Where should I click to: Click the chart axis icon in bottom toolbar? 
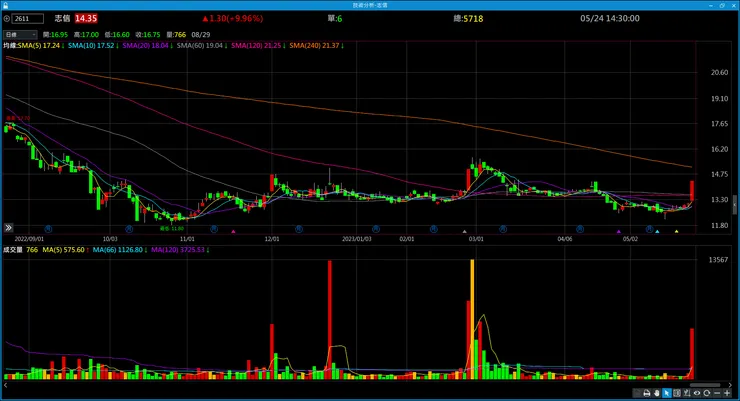pos(687,393)
